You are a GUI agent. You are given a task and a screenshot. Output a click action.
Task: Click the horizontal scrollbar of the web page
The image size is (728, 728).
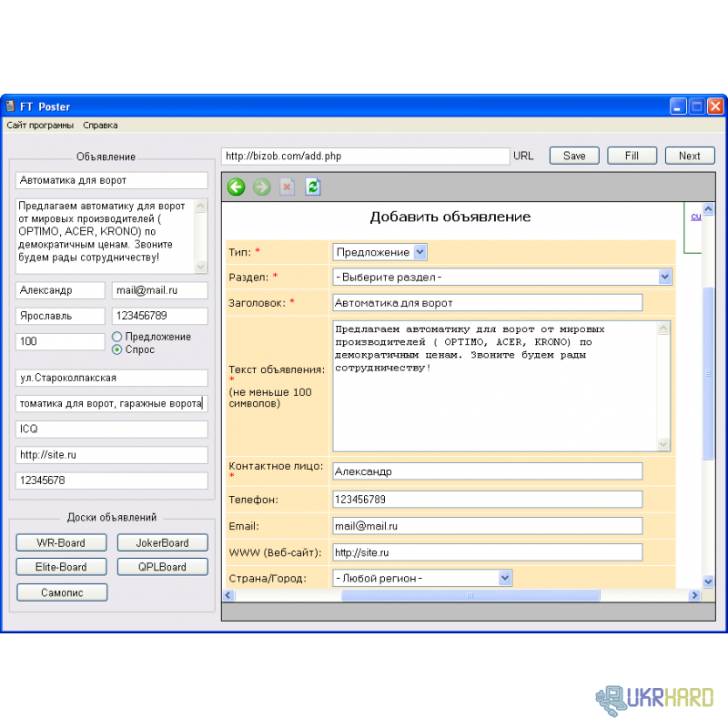point(470,595)
